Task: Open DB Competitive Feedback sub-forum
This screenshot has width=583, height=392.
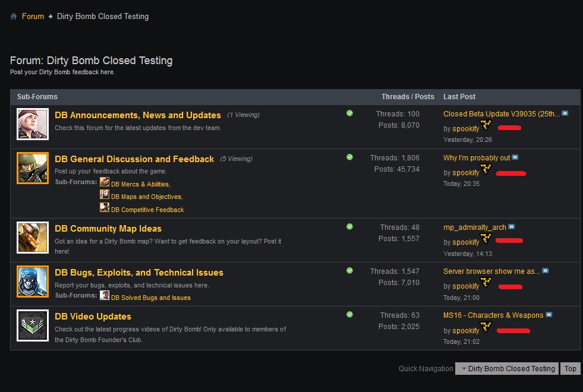Action: (x=147, y=210)
